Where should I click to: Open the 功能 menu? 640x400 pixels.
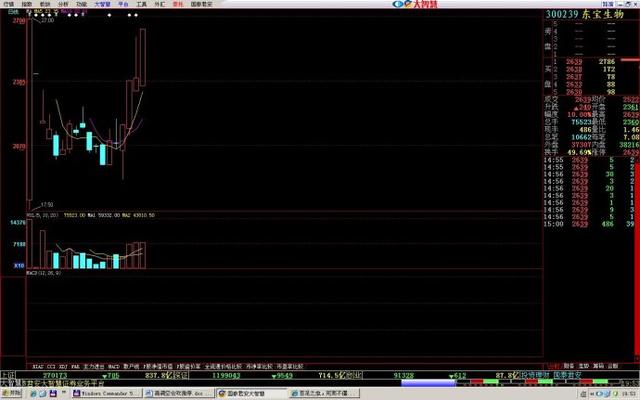[81, 4]
